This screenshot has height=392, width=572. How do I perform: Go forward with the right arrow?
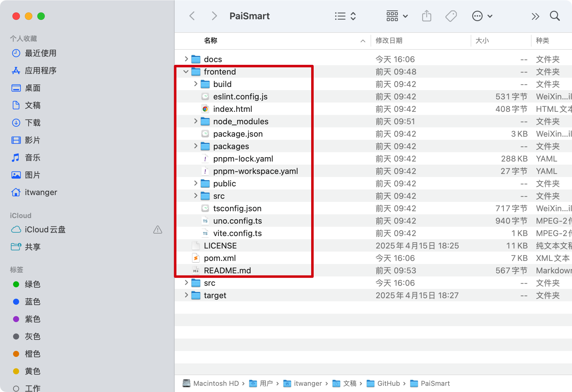[x=214, y=16]
